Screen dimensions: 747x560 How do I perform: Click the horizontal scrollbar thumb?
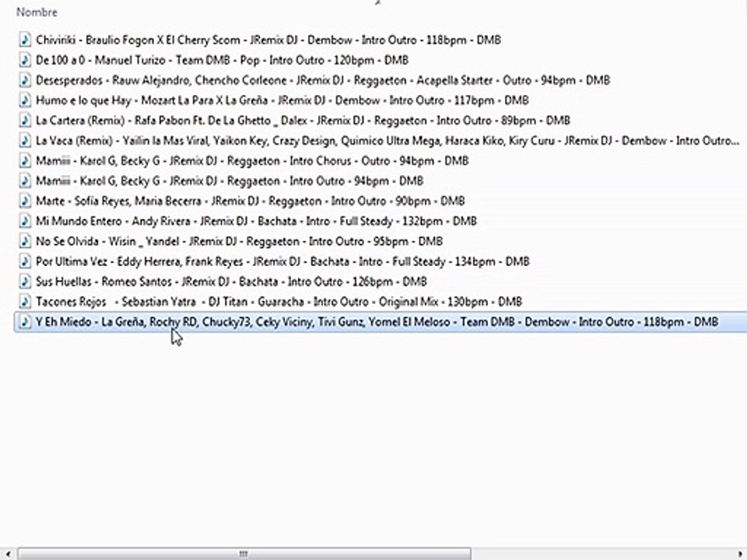[244, 554]
